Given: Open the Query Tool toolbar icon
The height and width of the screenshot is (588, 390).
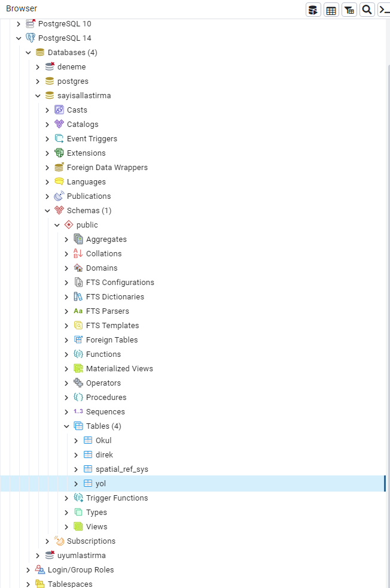Looking at the screenshot, I should pos(313,10).
